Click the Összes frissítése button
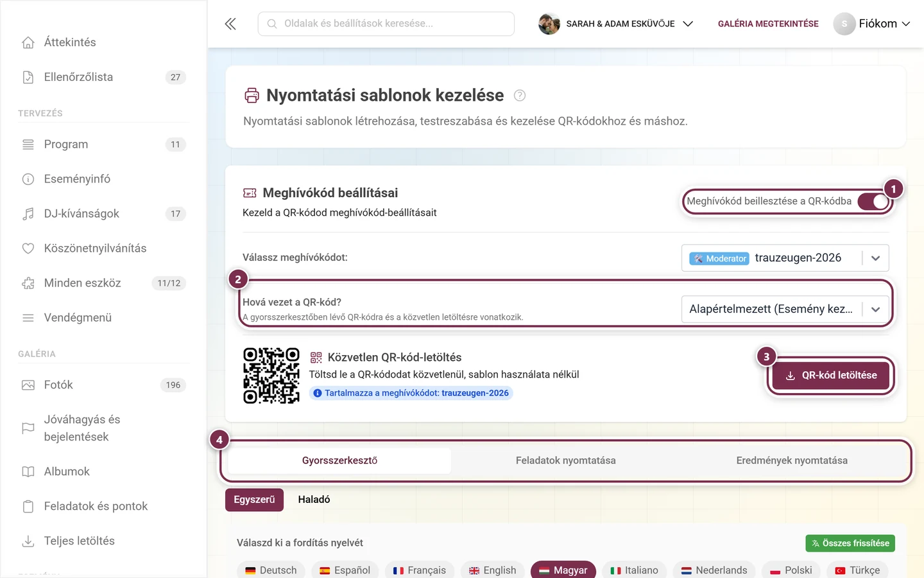The width and height of the screenshot is (924, 578). pyautogui.click(x=850, y=543)
